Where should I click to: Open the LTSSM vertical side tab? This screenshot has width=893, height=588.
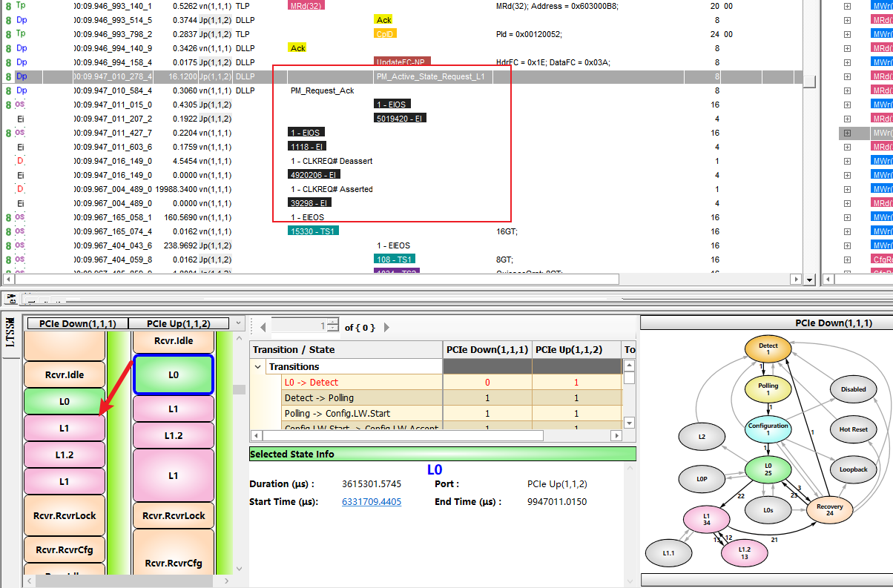point(10,335)
